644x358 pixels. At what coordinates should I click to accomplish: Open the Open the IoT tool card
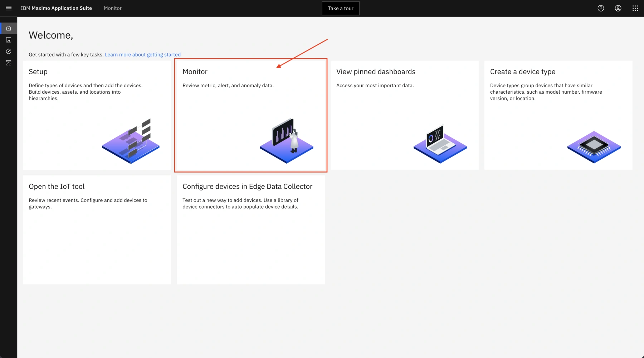click(x=97, y=230)
